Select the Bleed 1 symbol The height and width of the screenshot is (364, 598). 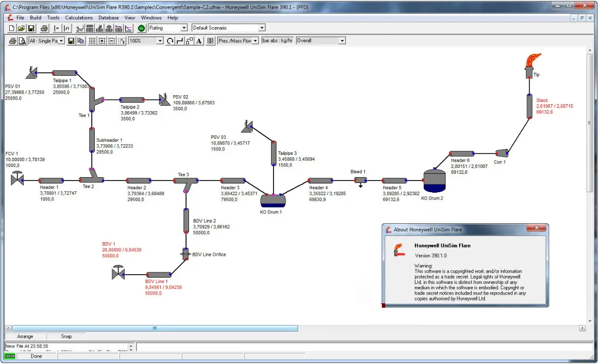[360, 181]
